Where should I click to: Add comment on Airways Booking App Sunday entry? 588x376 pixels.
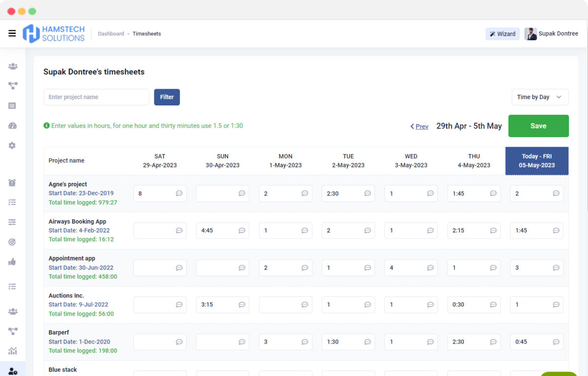pyautogui.click(x=242, y=230)
